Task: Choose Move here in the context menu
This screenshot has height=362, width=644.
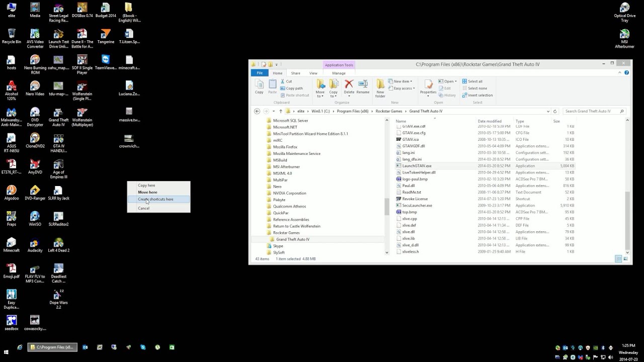Action: tap(158, 192)
